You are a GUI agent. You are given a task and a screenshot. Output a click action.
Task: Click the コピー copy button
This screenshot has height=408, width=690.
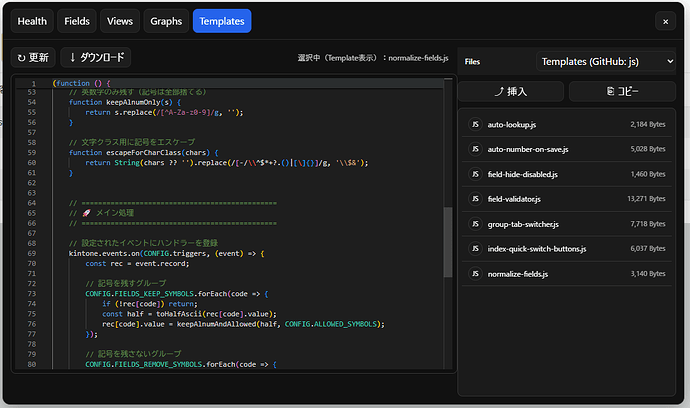tap(622, 92)
